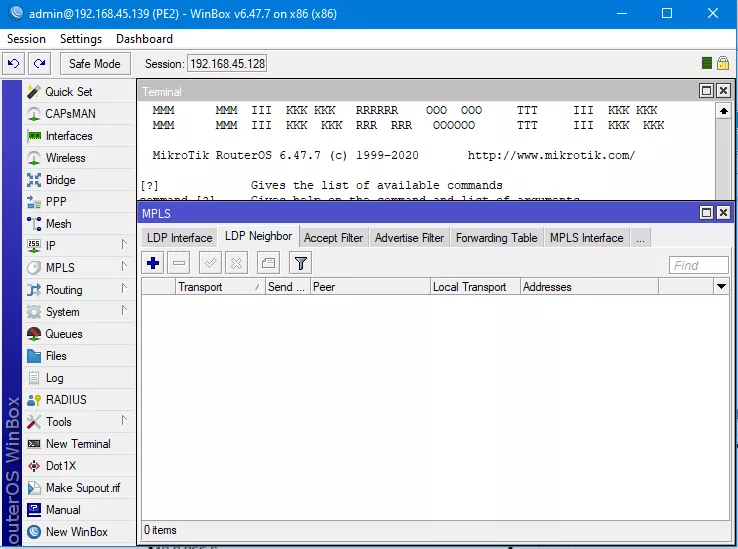Sort by the Peer column header
This screenshot has width=738, height=549.
pos(370,287)
